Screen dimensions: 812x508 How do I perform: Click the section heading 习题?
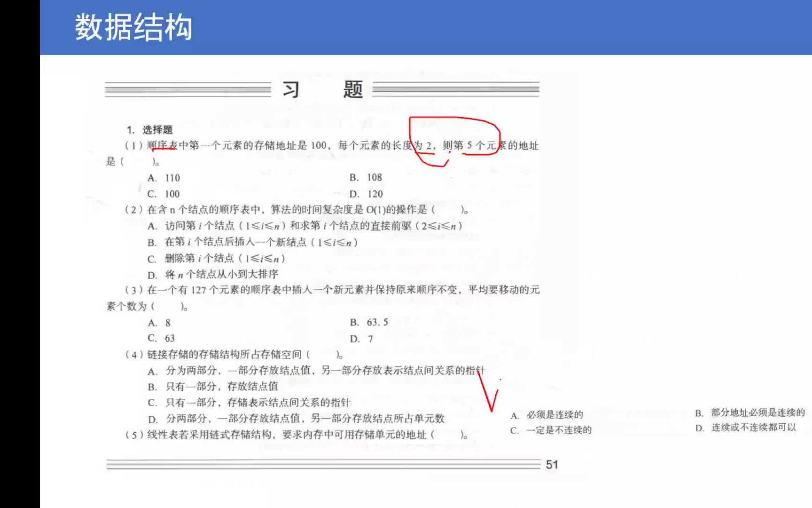pyautogui.click(x=322, y=89)
